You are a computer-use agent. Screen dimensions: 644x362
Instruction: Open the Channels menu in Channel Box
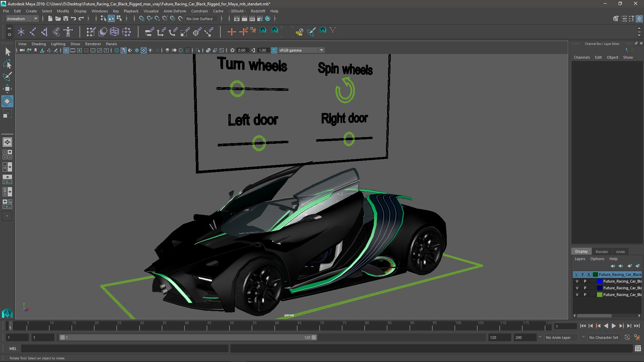pyautogui.click(x=582, y=57)
